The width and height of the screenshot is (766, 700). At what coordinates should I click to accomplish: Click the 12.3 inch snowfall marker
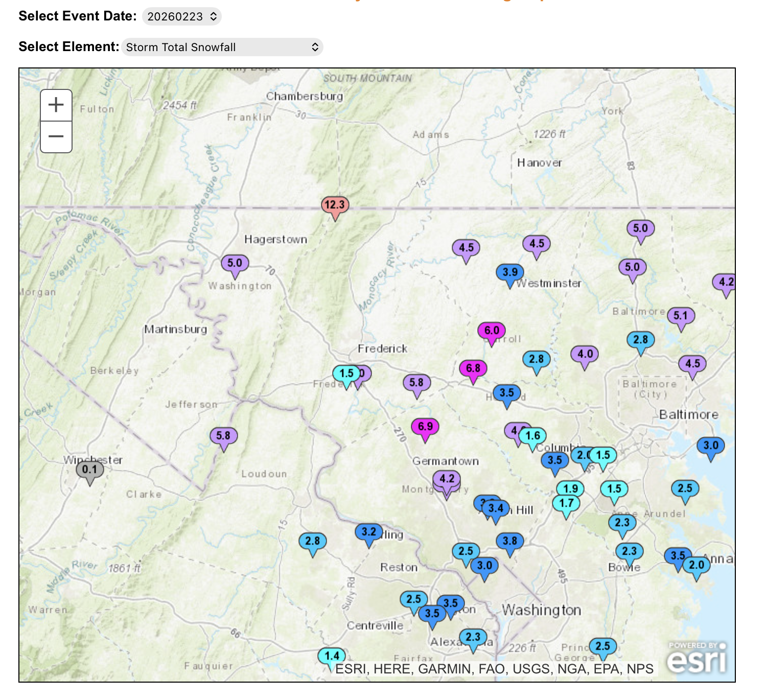tap(335, 205)
